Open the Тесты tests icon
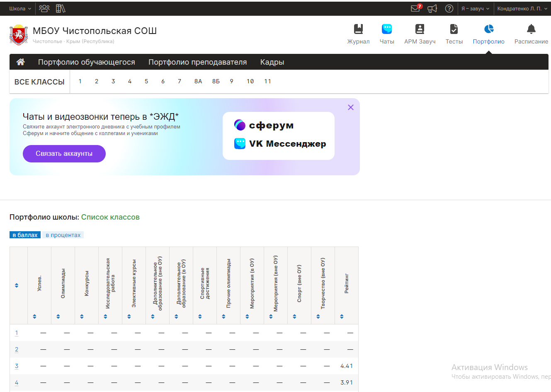Image resolution: width=551 pixels, height=392 pixels. click(x=454, y=29)
